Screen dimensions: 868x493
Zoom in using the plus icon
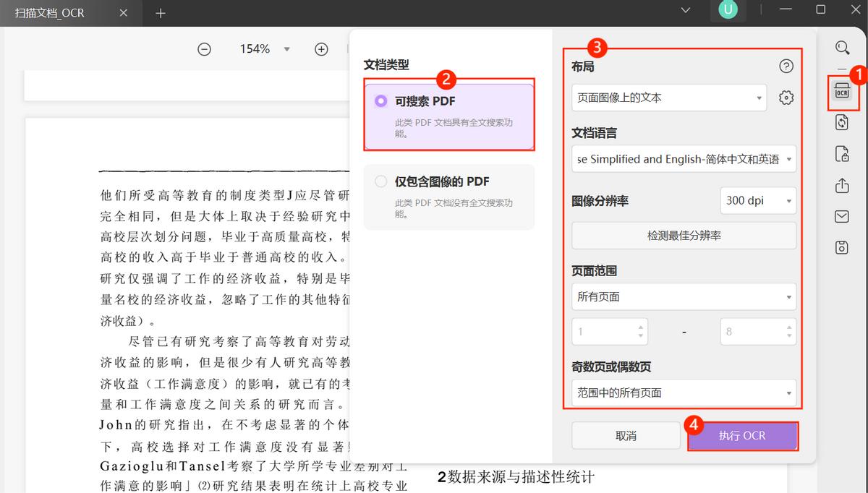click(321, 48)
